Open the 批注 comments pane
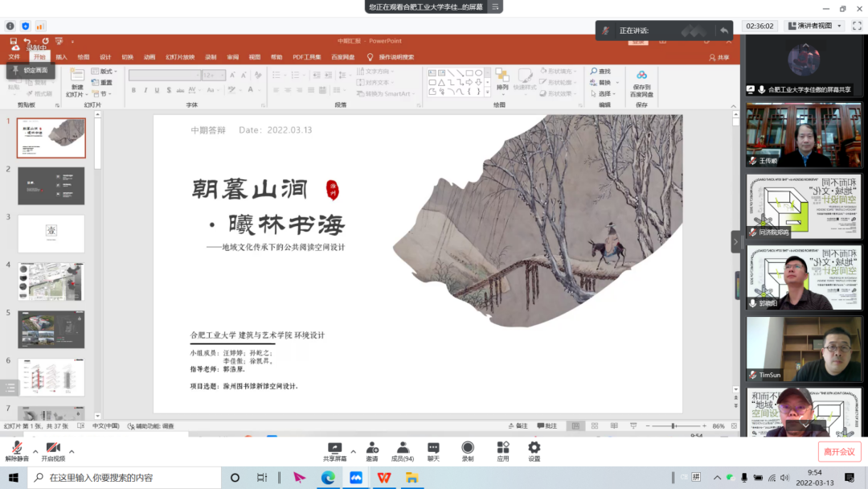Image resolution: width=868 pixels, height=489 pixels. click(x=547, y=426)
